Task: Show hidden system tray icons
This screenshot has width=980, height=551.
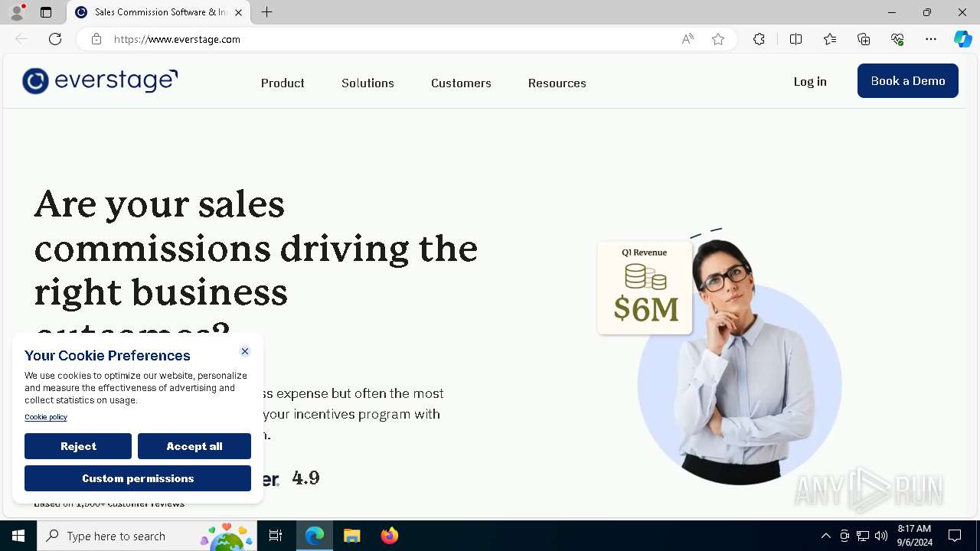Action: 825,536
